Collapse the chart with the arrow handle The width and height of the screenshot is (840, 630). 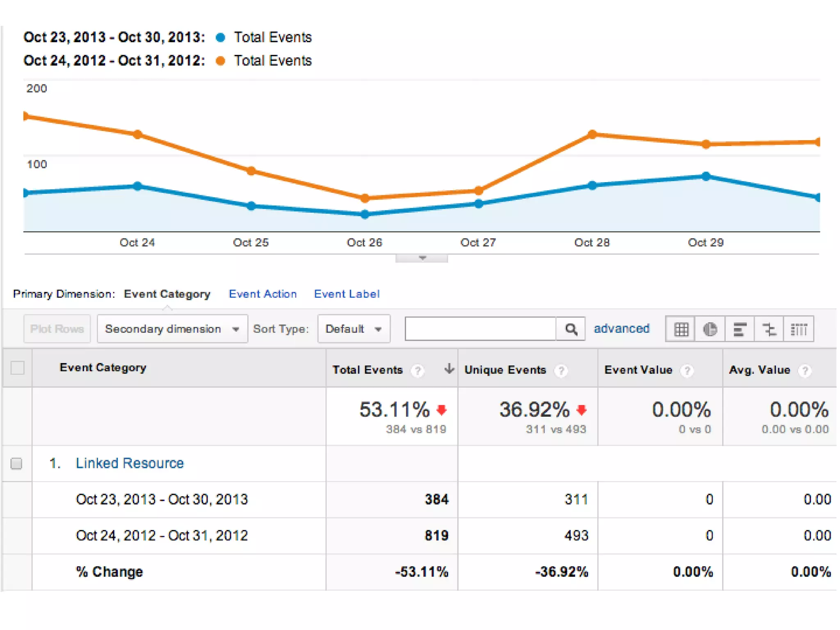click(422, 258)
